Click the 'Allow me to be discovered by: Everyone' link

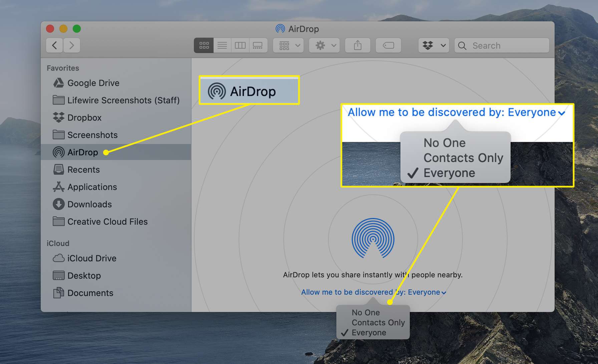[373, 292]
